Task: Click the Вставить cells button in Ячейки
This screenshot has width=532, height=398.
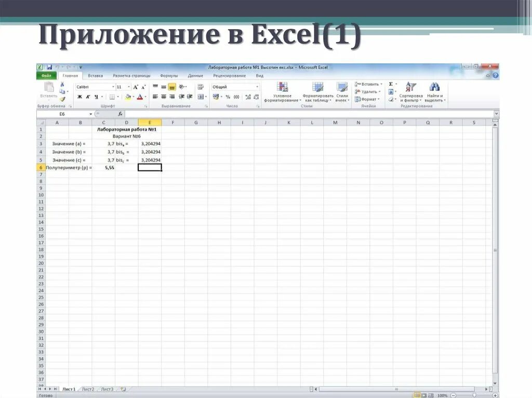Action: [368, 84]
